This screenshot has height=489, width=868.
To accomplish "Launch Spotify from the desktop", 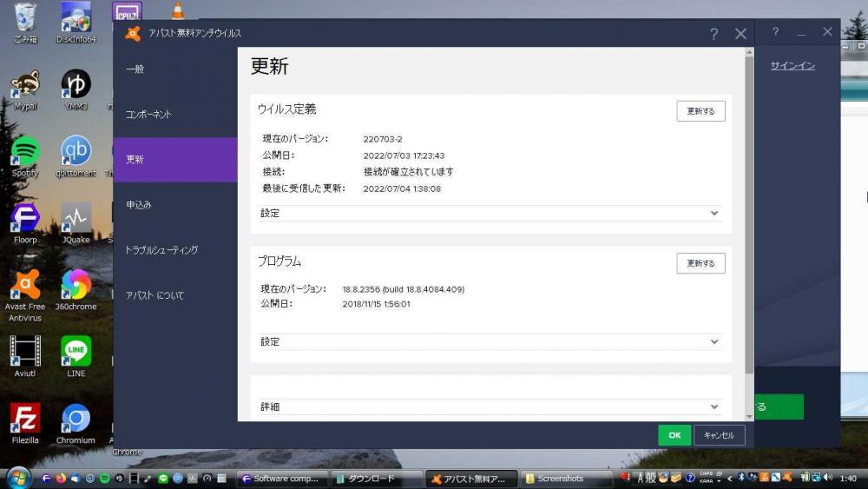I will 25,157.
